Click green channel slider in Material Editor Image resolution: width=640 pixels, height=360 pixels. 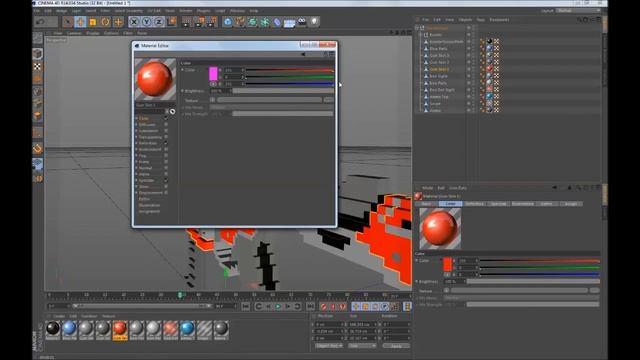(289, 77)
